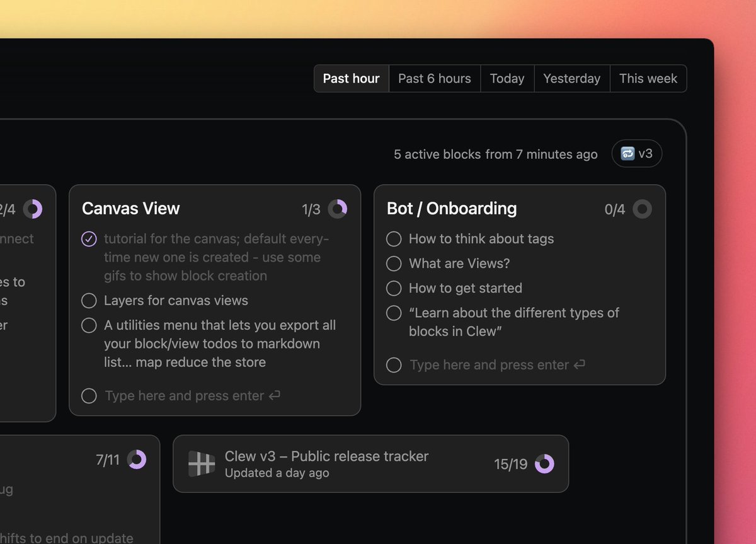This screenshot has height=544, width=756.
Task: Click the Bot / Onboarding 0/4 progress ring
Action: 642,209
